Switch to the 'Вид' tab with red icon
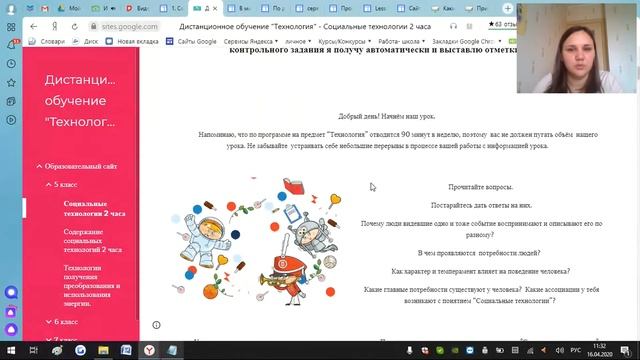Image resolution: width=640 pixels, height=360 pixels. coord(137,8)
